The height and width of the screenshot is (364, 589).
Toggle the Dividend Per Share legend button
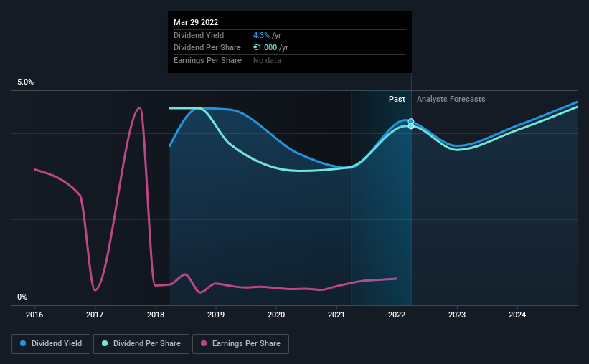point(141,344)
